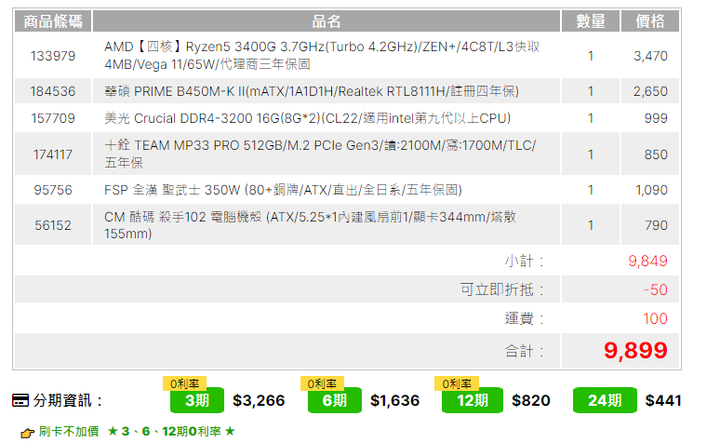720x443 pixels.
Task: Click the $3,266 installment amount
Action: (x=259, y=400)
